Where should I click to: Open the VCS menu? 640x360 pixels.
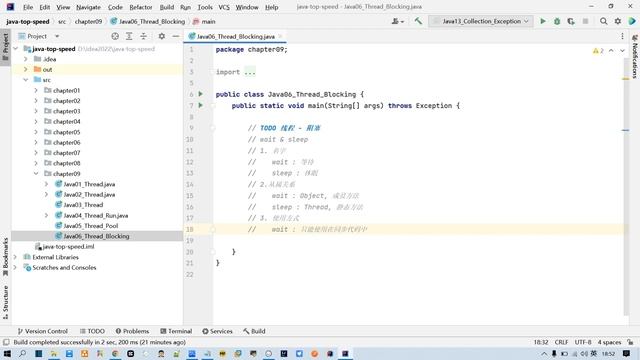(224, 7)
